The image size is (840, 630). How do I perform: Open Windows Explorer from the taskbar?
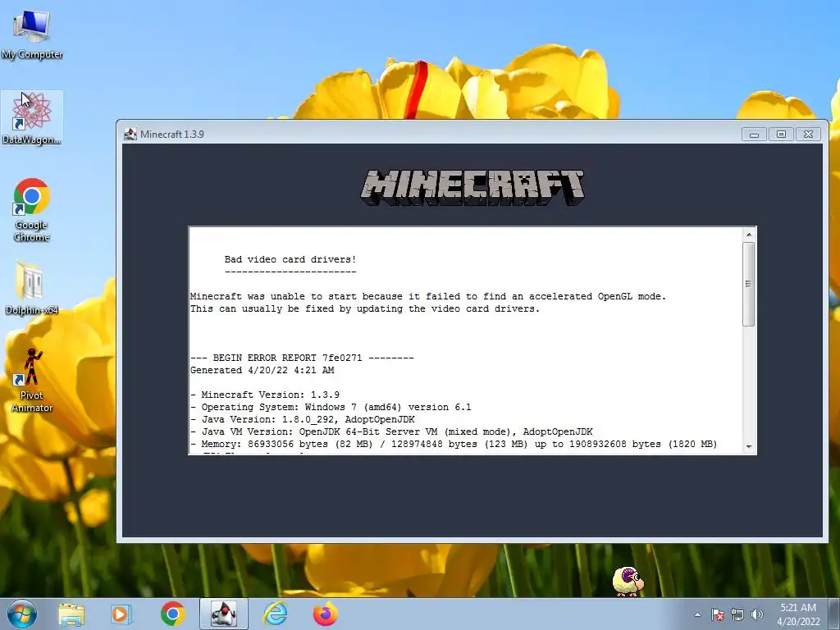click(71, 614)
